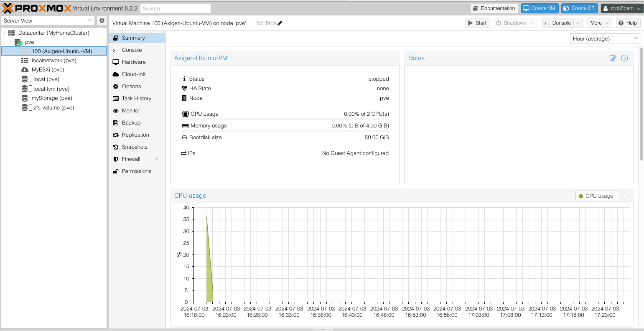Screen dimensions: 644x331
Task: Click the IPs exchange arrows icon
Action: (x=183, y=153)
